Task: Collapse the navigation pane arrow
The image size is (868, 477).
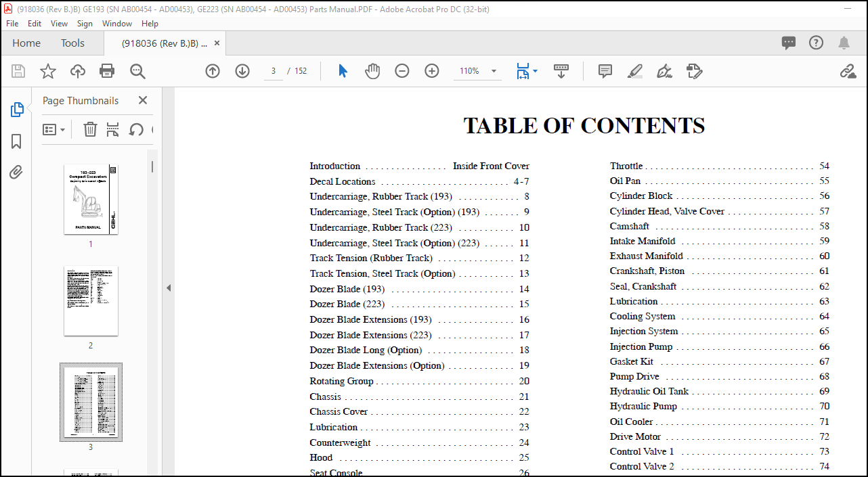Action: click(169, 288)
